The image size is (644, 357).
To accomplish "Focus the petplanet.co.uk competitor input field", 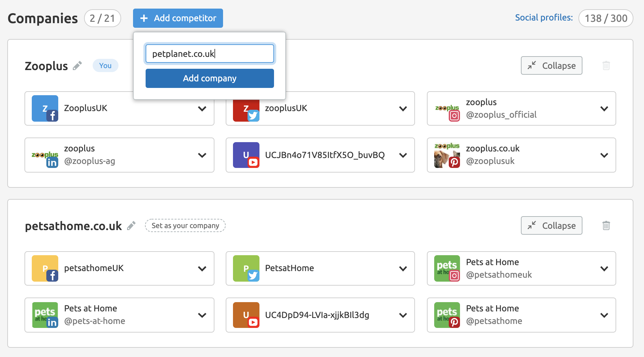I will [210, 54].
